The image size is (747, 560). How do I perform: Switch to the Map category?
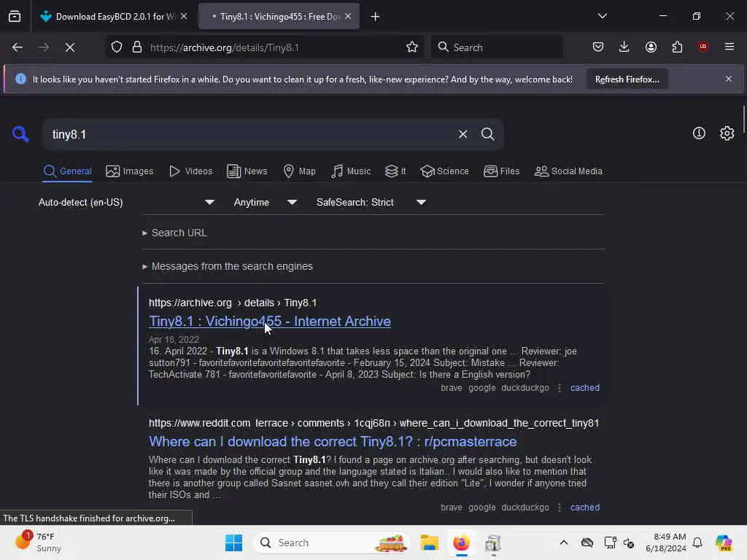coord(299,171)
